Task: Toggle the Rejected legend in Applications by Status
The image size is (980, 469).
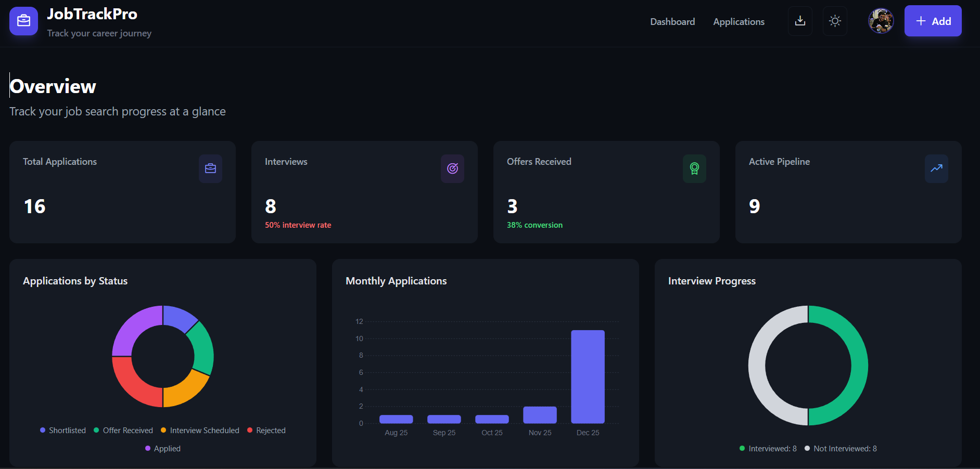Action: coord(266,430)
